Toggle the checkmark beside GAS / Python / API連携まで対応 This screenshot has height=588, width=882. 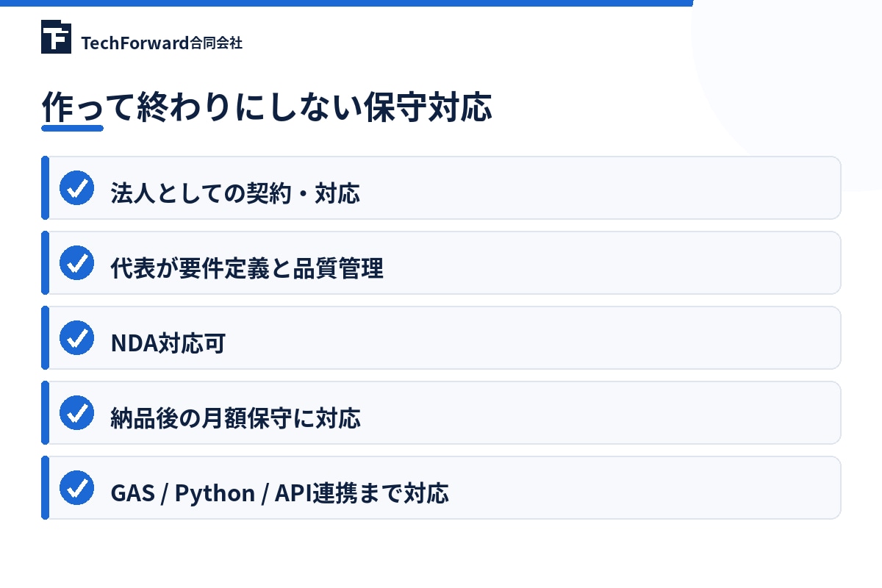(76, 488)
